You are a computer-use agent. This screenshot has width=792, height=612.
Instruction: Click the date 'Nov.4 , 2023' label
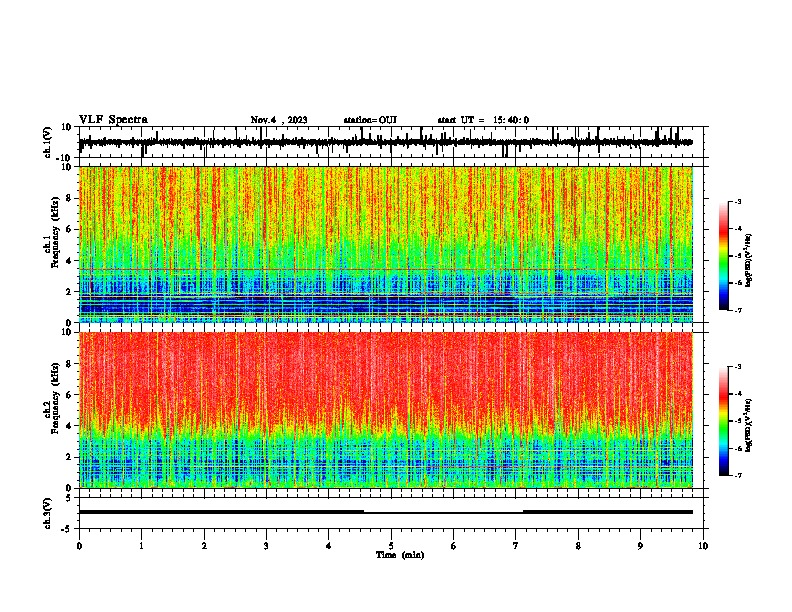pos(279,120)
